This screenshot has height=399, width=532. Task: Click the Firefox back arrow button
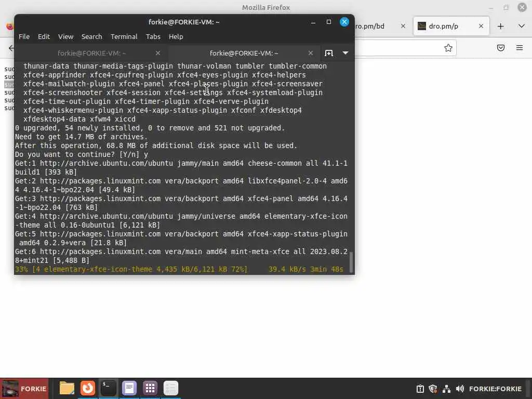pyautogui.click(x=11, y=48)
